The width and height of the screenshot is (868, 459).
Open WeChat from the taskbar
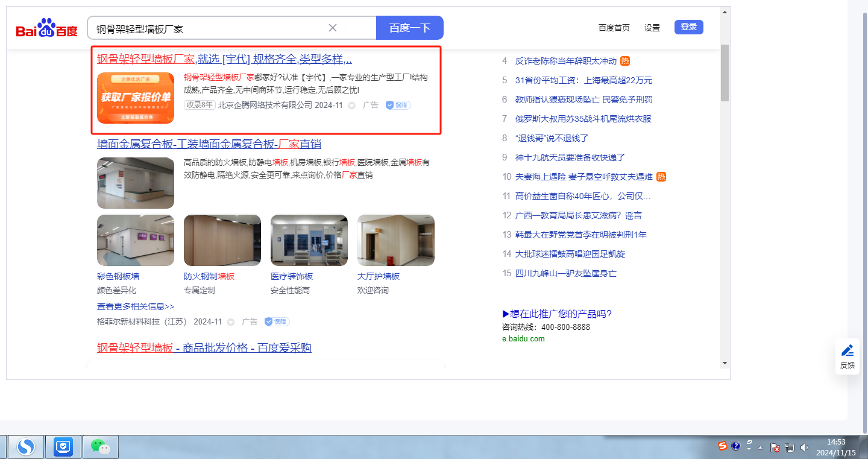click(x=100, y=447)
